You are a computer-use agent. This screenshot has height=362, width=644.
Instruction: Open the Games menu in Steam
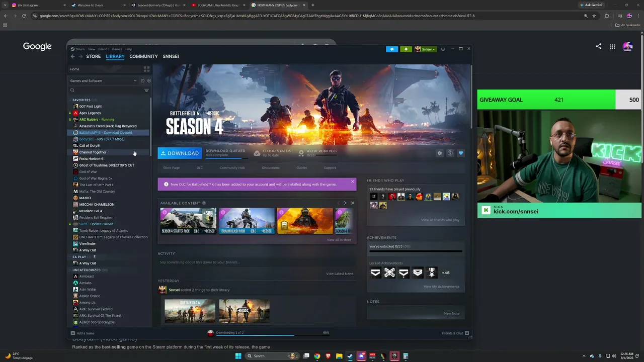(117, 49)
